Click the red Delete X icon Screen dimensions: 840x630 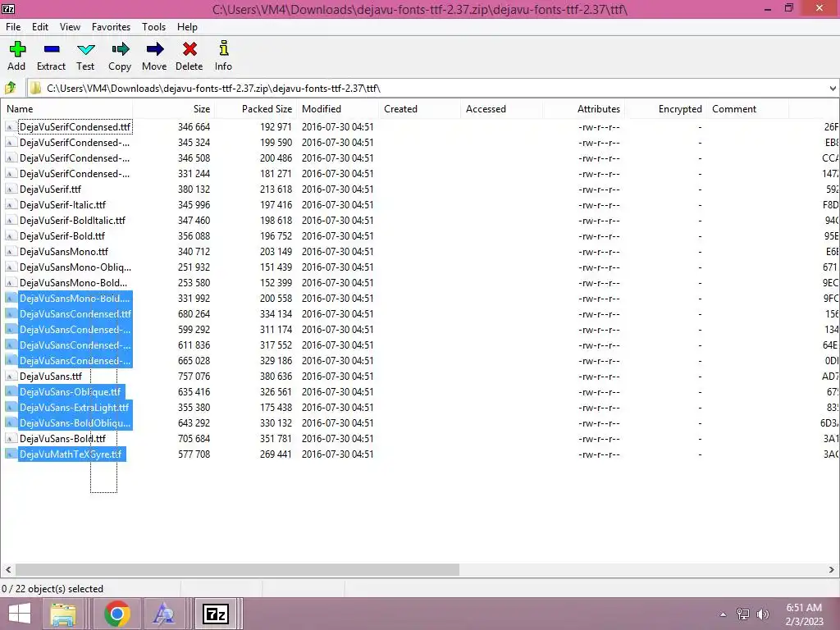tap(189, 49)
